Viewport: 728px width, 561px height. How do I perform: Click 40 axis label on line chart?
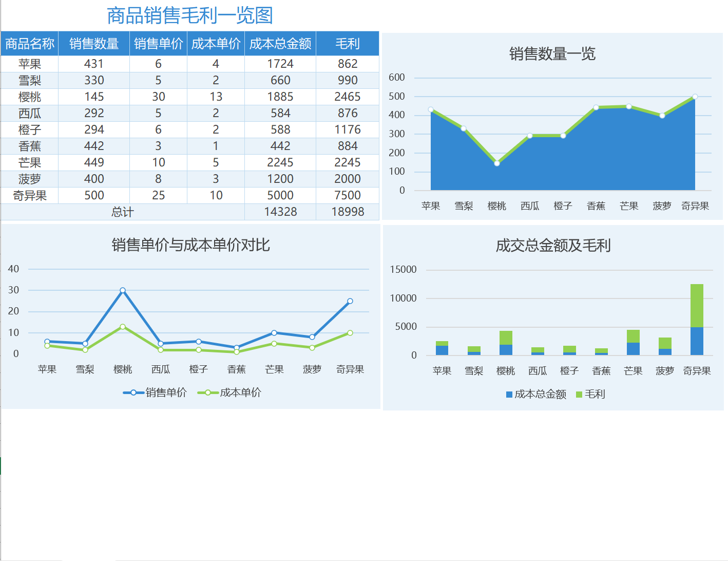pos(13,269)
